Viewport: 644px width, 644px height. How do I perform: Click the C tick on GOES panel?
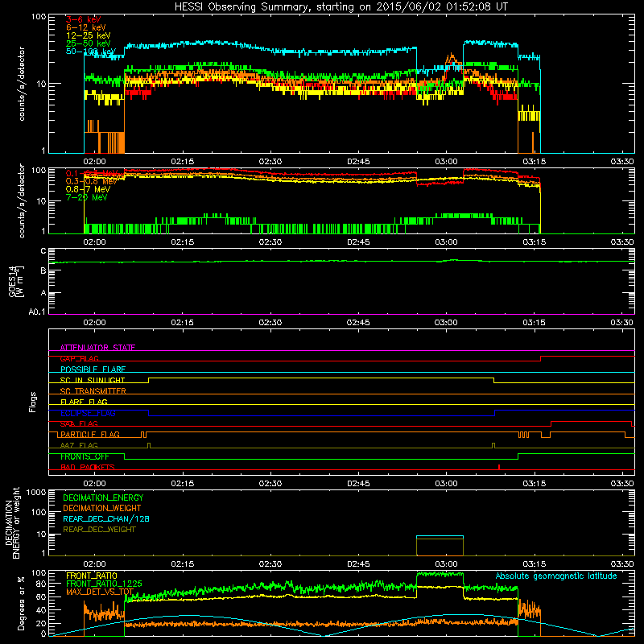pyautogui.click(x=43, y=251)
